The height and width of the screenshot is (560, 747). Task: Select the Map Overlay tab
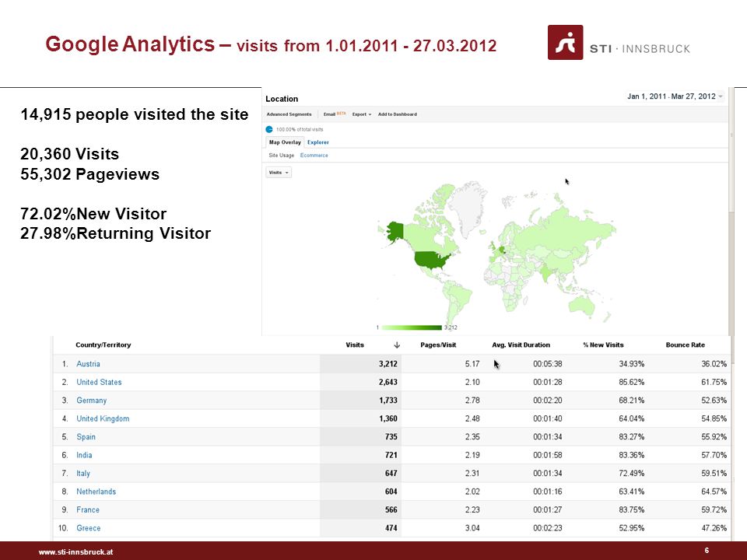[285, 142]
